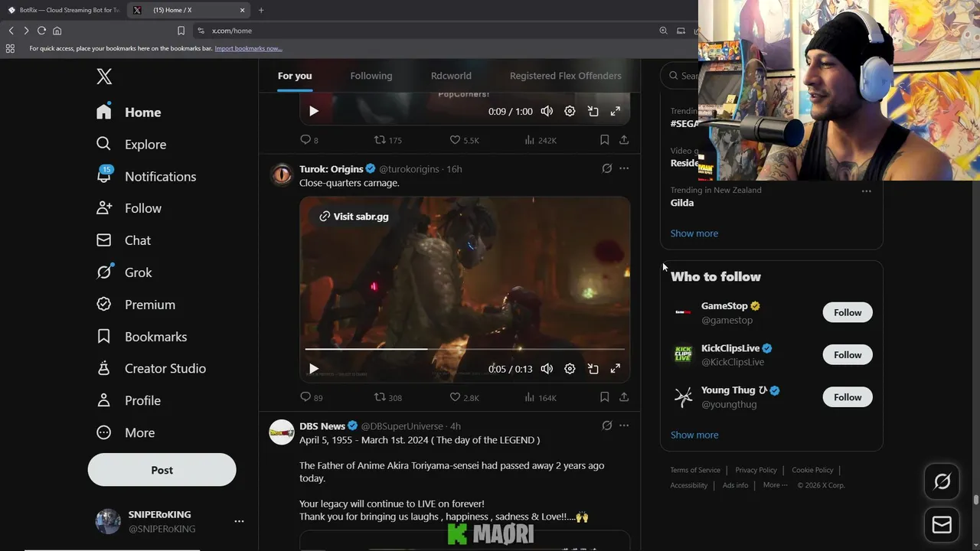Switch to the Rdcworld tab
The image size is (980, 551).
tap(451, 76)
